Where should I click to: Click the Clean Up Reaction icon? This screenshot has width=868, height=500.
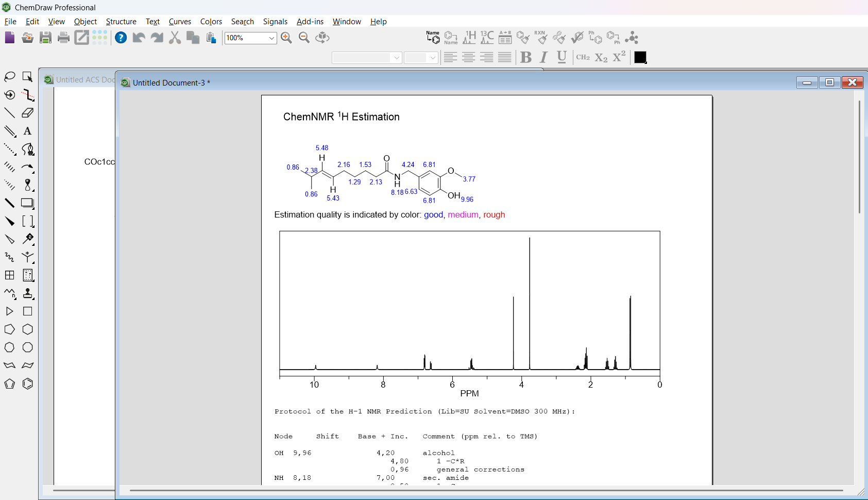click(x=540, y=38)
